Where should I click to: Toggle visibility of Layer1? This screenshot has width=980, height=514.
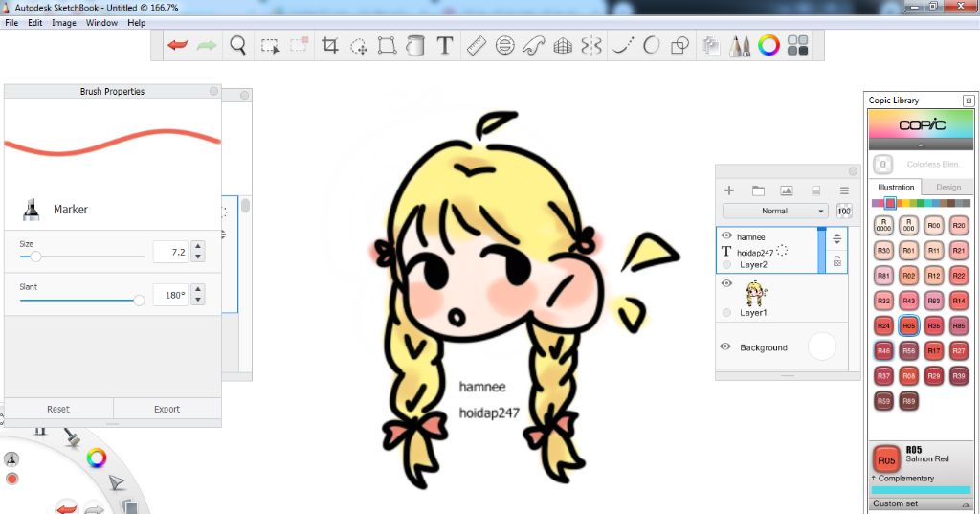click(726, 283)
